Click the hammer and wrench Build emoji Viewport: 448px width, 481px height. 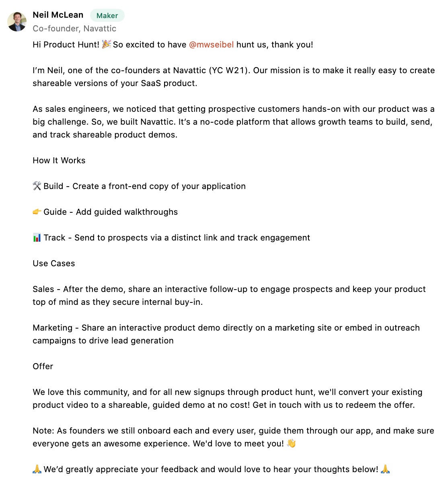click(x=37, y=186)
